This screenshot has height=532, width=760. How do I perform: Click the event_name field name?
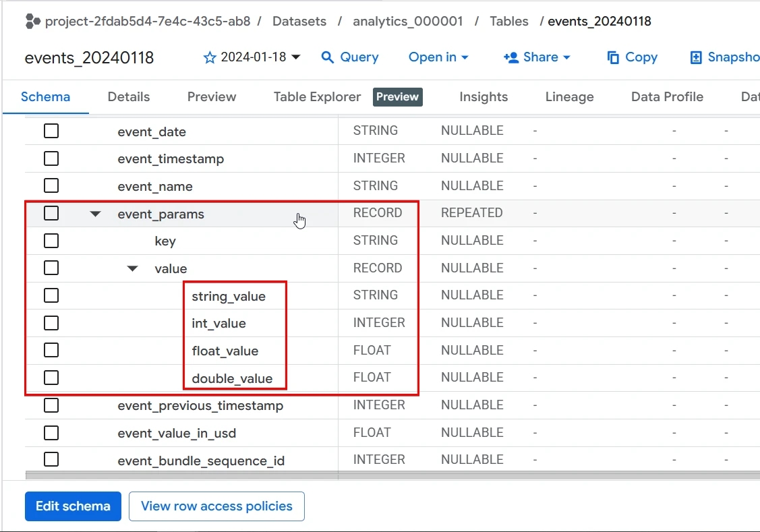[x=155, y=187]
